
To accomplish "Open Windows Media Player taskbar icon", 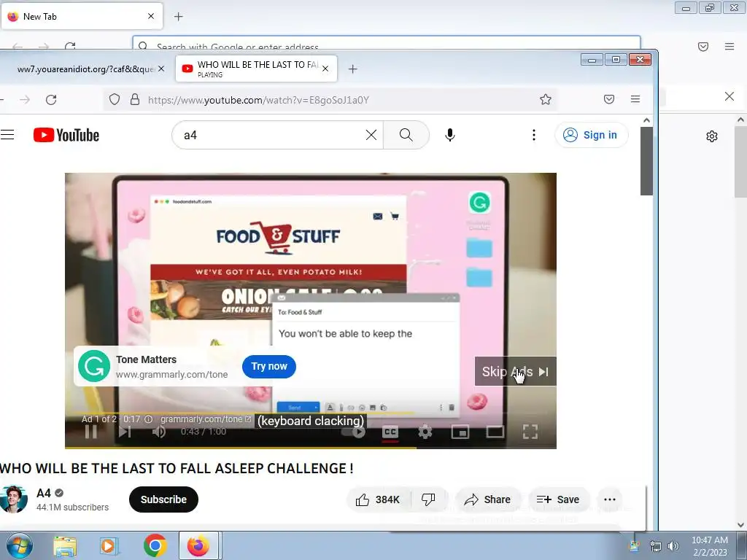I will [109, 545].
